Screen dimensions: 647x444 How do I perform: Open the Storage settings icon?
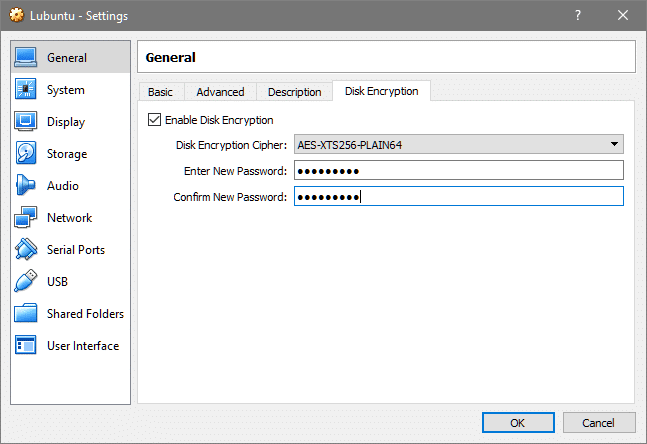click(27, 154)
